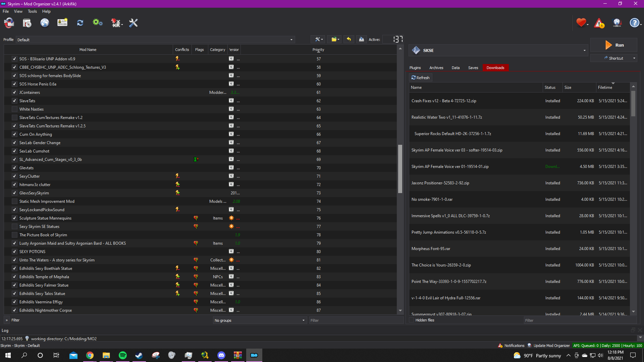Switch to the Data tab

[x=455, y=68]
